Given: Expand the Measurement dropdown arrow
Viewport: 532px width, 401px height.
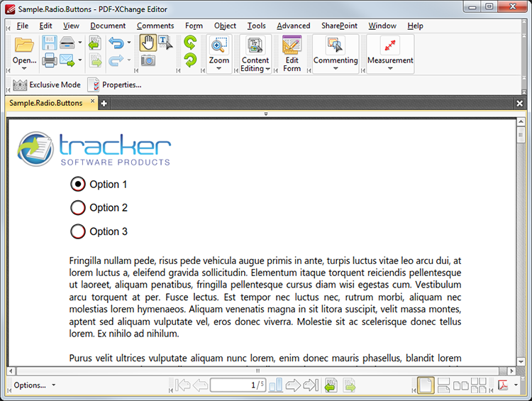Looking at the screenshot, I should point(390,69).
